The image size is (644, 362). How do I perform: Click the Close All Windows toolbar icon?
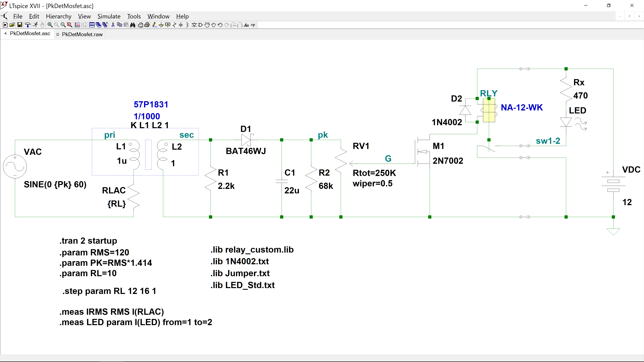(x=105, y=25)
